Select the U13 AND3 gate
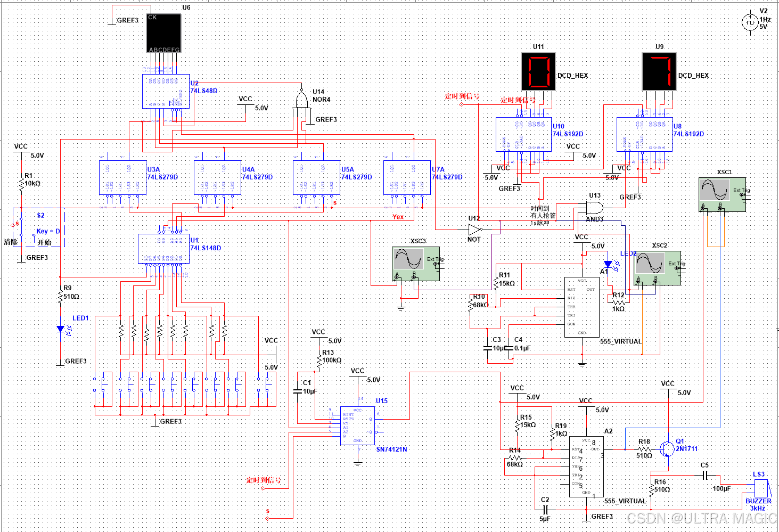The height and width of the screenshot is (532, 779). (594, 208)
